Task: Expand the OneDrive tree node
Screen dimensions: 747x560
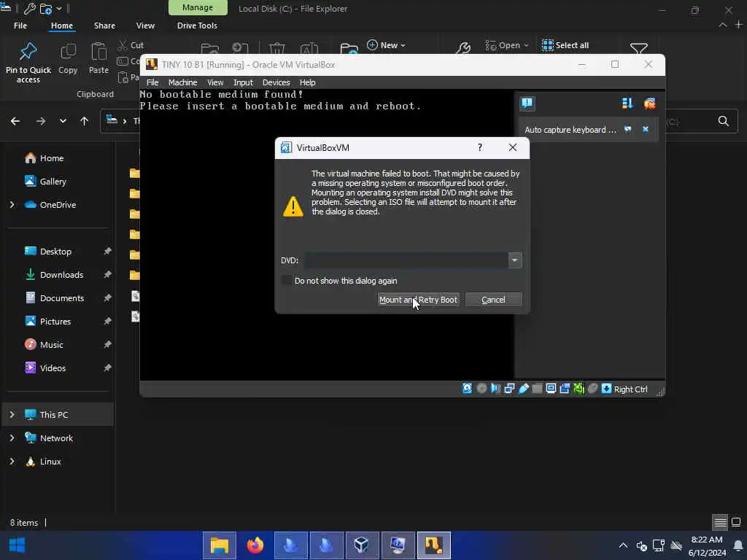Action: pyautogui.click(x=12, y=205)
